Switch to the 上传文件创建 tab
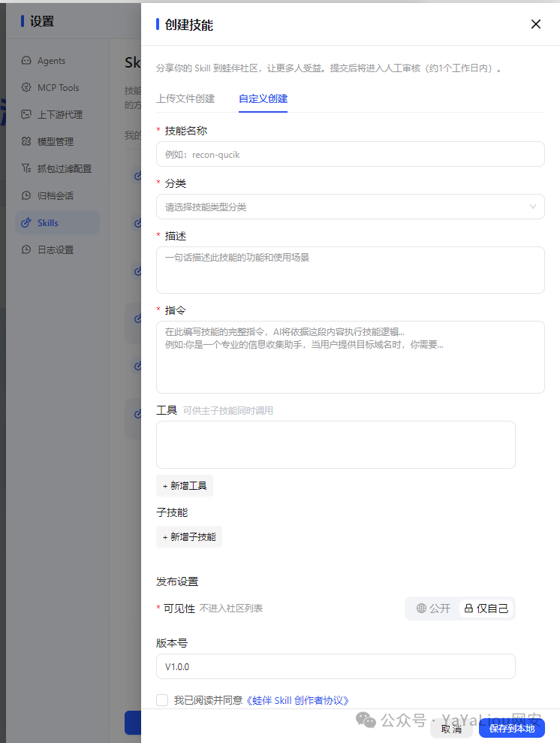This screenshot has height=743, width=560. pyautogui.click(x=185, y=98)
